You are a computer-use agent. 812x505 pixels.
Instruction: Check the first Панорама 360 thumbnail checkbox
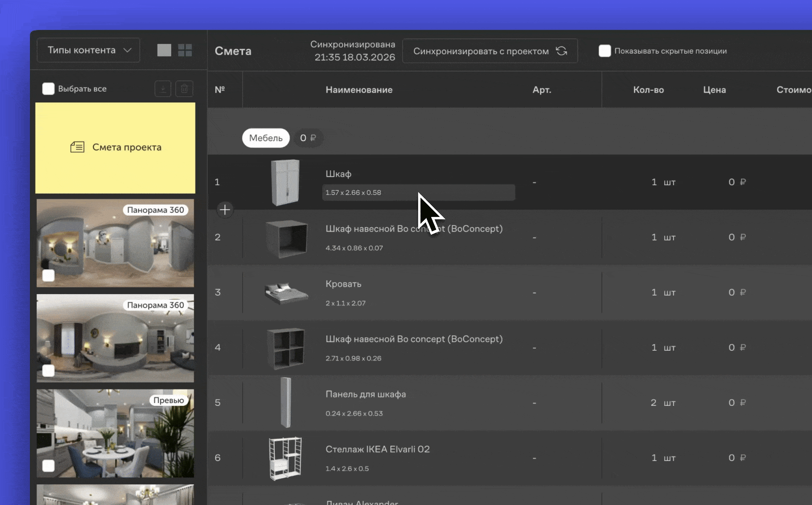click(49, 276)
